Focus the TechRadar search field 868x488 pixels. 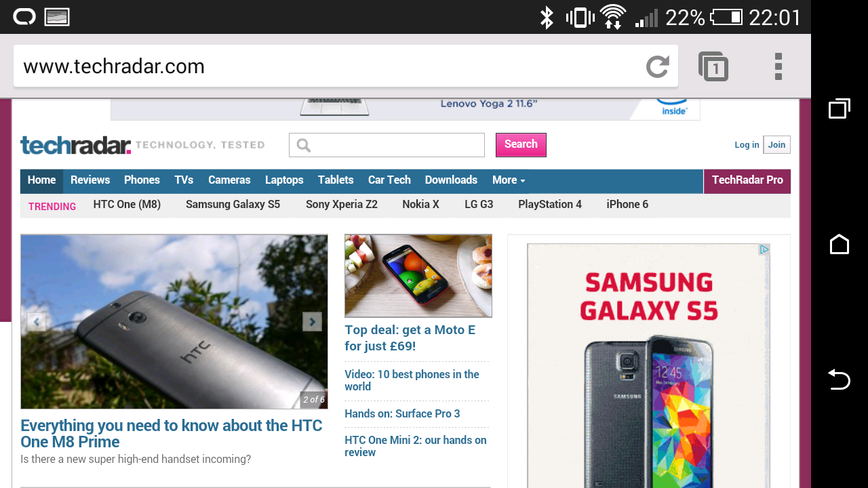tap(387, 145)
